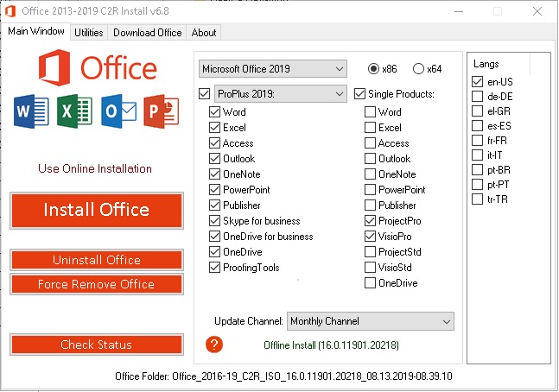Toggle the ProPlus 2019 suite checkbox
559x392 pixels.
click(204, 94)
